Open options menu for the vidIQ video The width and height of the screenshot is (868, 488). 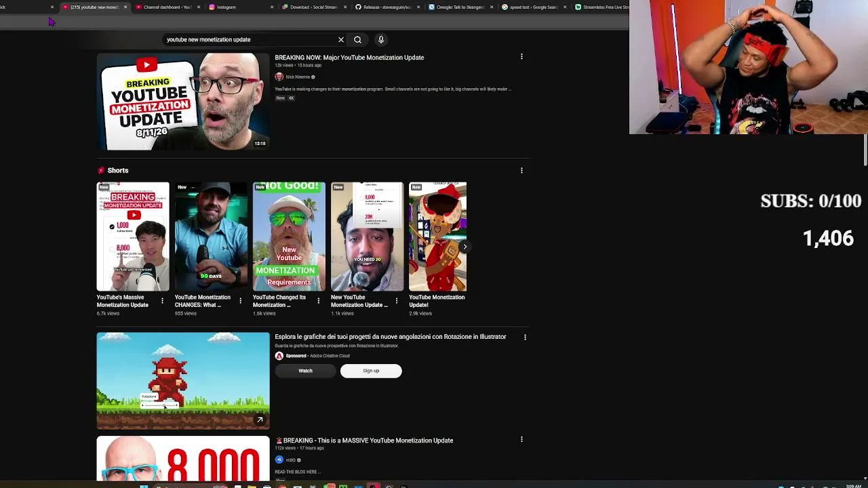point(521,439)
